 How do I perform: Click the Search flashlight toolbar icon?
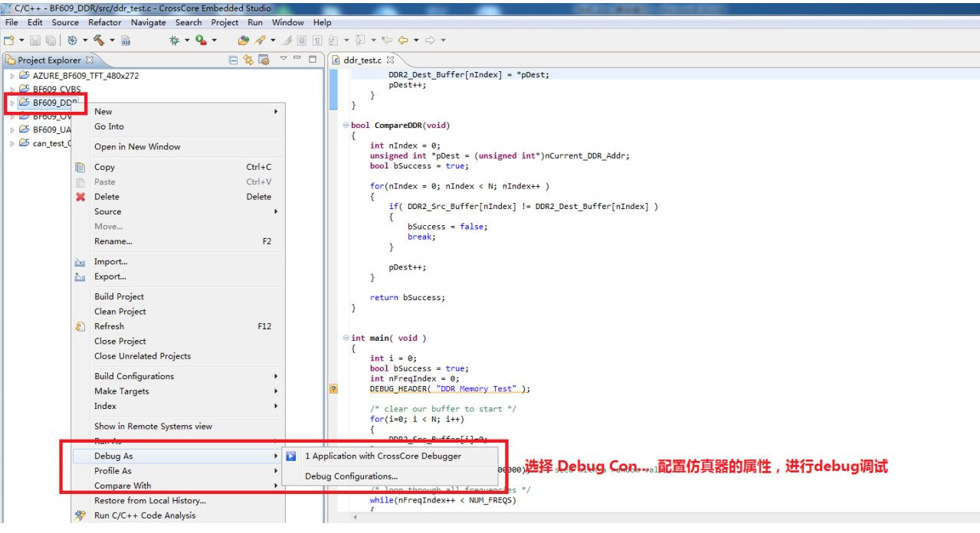point(260,40)
